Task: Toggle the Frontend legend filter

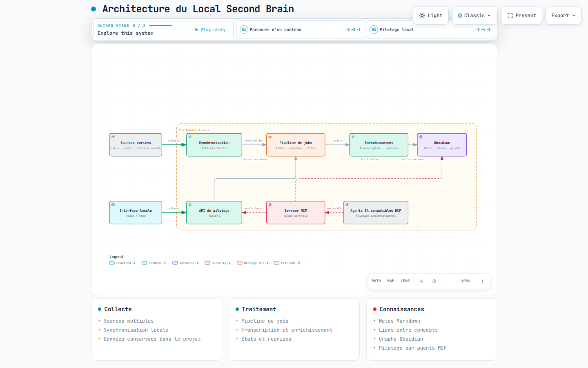Action: (123, 263)
